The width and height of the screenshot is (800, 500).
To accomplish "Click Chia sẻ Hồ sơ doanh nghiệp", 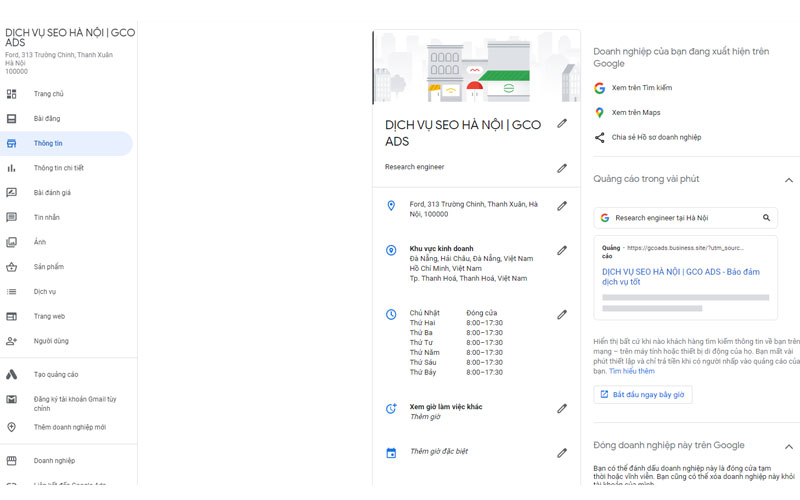I will click(x=655, y=138).
